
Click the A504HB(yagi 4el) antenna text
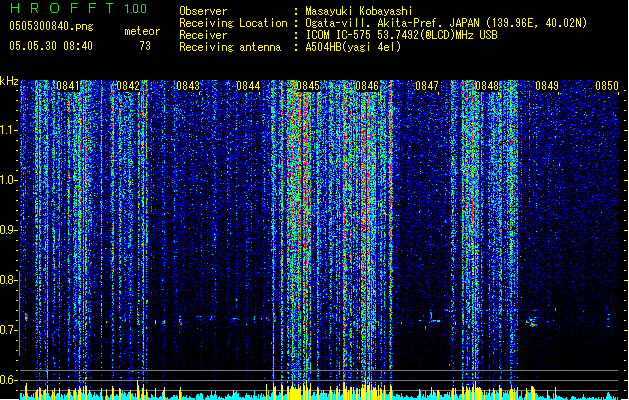click(353, 47)
